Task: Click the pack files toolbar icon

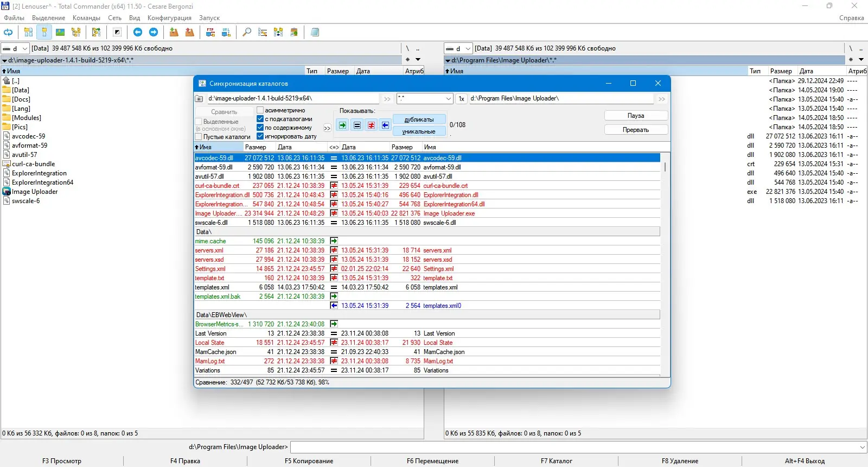Action: [x=174, y=33]
